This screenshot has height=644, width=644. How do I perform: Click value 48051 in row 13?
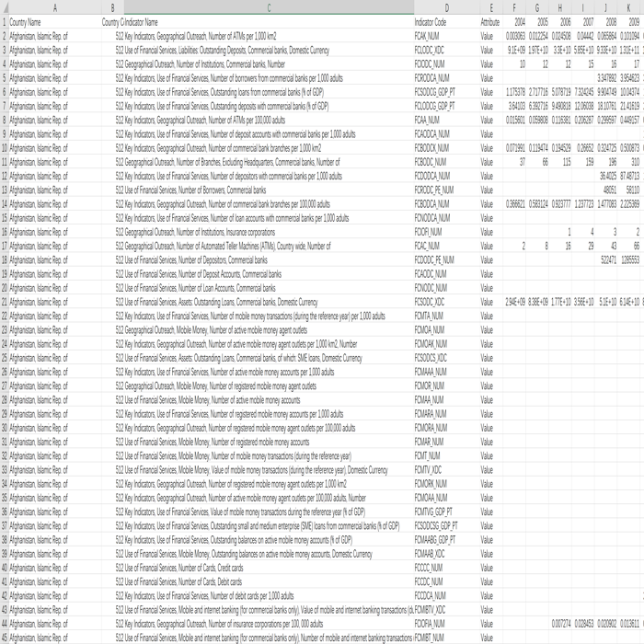pyautogui.click(x=605, y=190)
